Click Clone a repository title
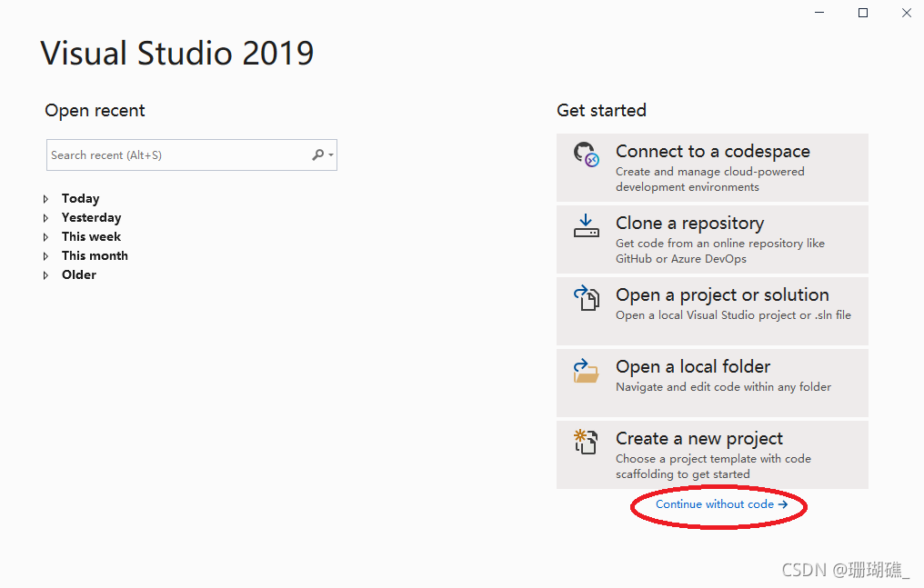Viewport: 924px width, 588px height. click(x=690, y=223)
